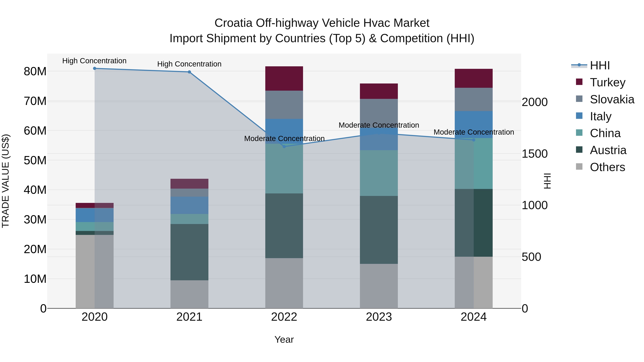Click the 2022 China bar segment
The height and width of the screenshot is (362, 644).
tap(284, 169)
